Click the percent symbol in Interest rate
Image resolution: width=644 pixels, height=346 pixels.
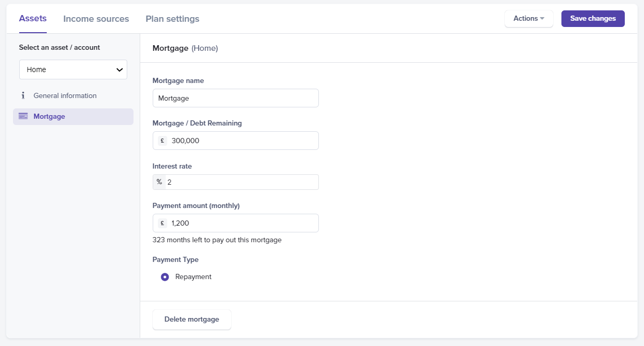pos(159,182)
